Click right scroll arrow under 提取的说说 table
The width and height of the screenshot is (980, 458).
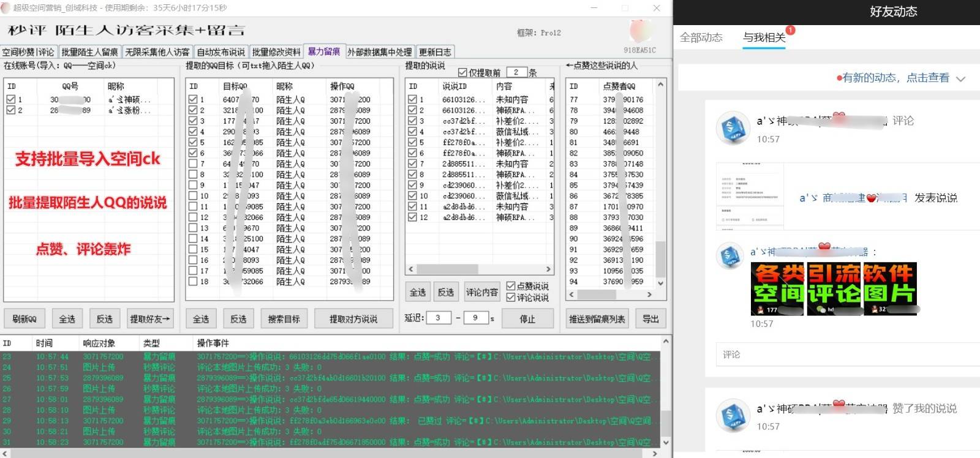548,269
